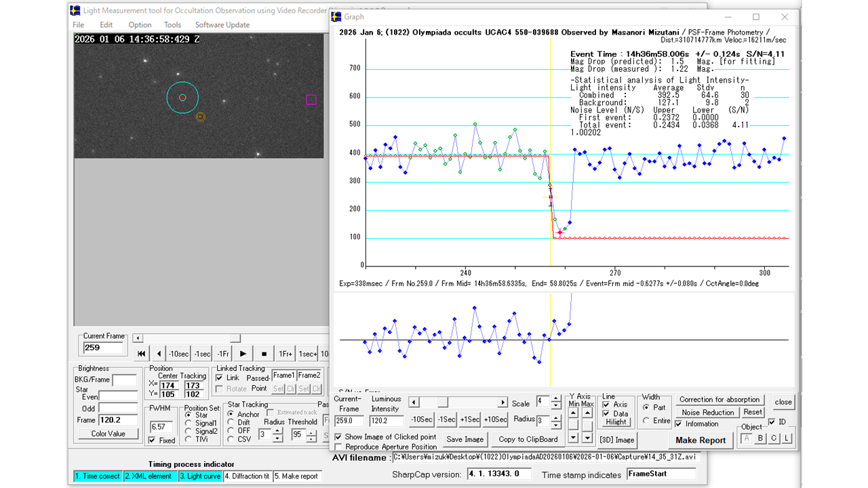Click the -10sec skip back button
The image size is (868, 488).
(180, 353)
